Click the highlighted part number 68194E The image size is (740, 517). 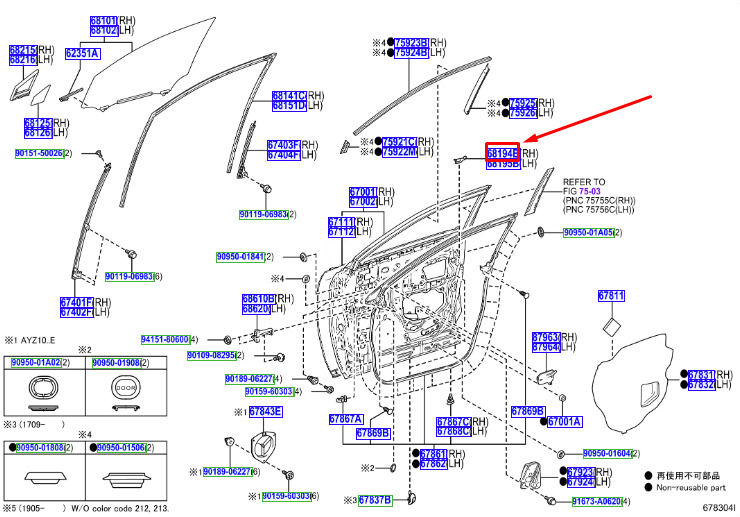tap(503, 153)
